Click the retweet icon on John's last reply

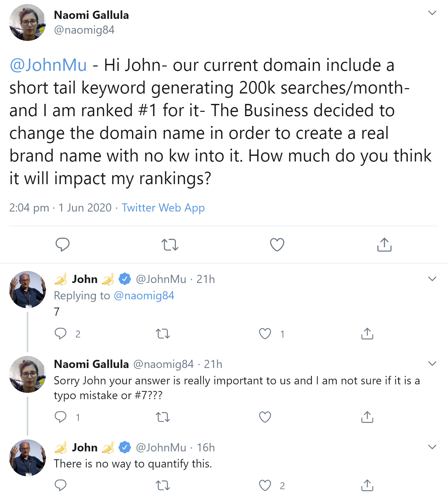tap(164, 486)
